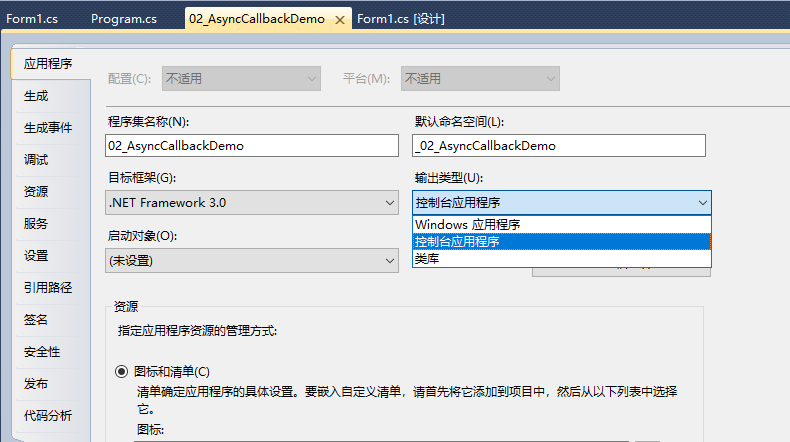Open the 引用路径 page
790x442 pixels.
pyautogui.click(x=48, y=288)
